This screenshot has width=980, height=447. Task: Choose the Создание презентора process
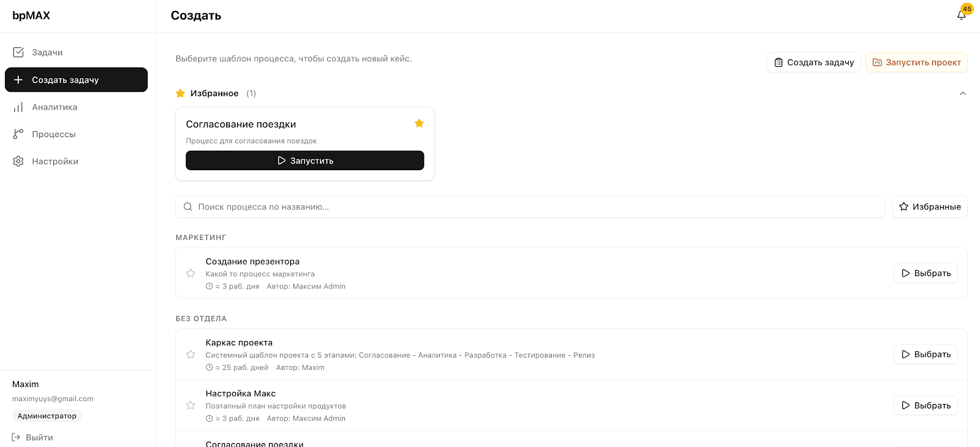(x=925, y=273)
